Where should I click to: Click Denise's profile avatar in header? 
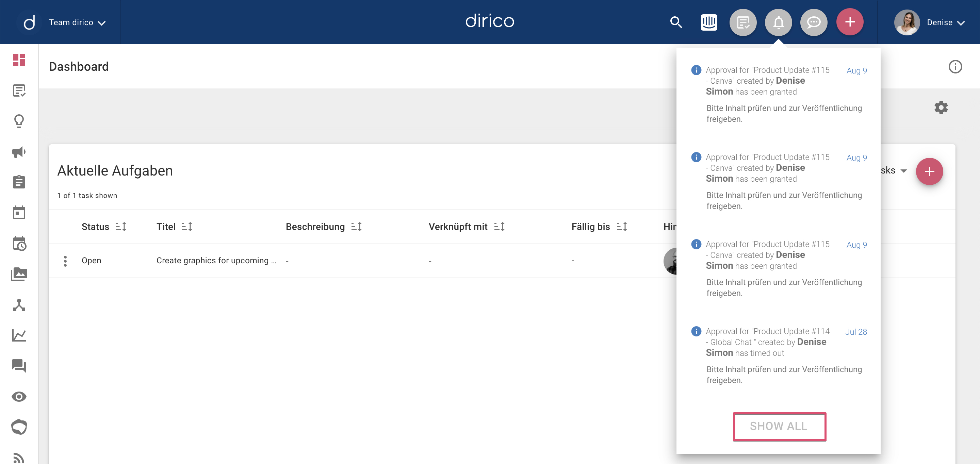tap(906, 22)
